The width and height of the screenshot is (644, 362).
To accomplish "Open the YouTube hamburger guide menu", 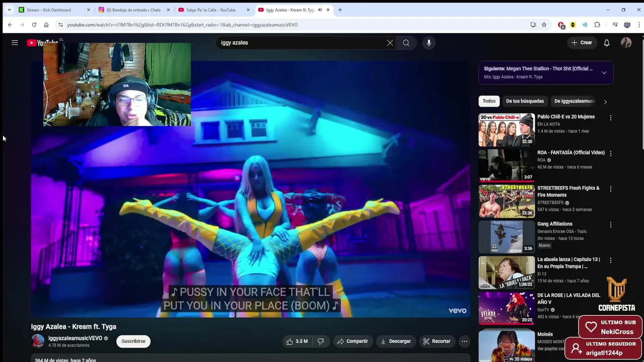I will click(15, 43).
